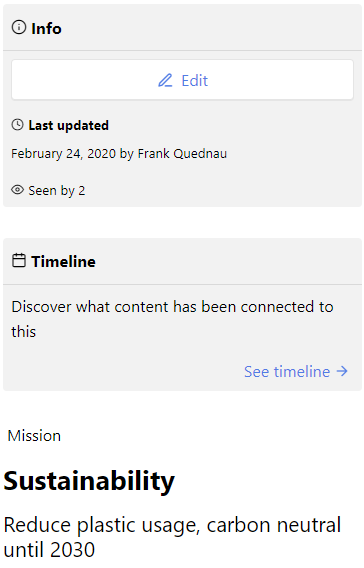Image resolution: width=364 pixels, height=568 pixels.
Task: Open the Seen by 2 viewers text
Action: tap(57, 191)
